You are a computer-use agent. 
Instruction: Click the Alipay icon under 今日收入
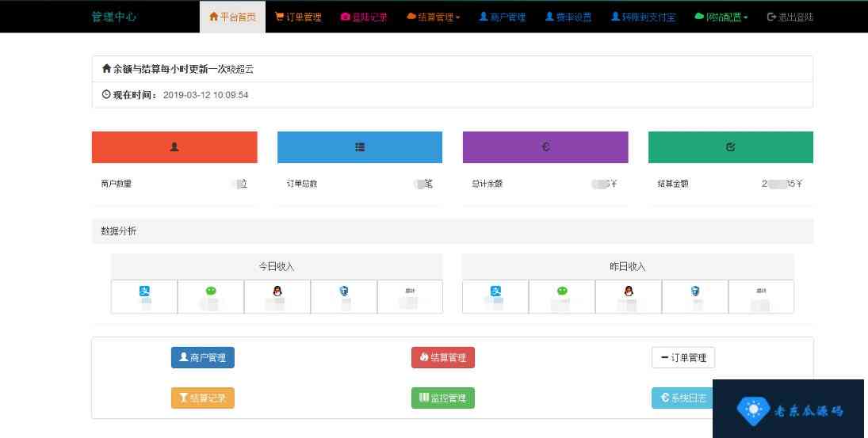click(x=143, y=291)
